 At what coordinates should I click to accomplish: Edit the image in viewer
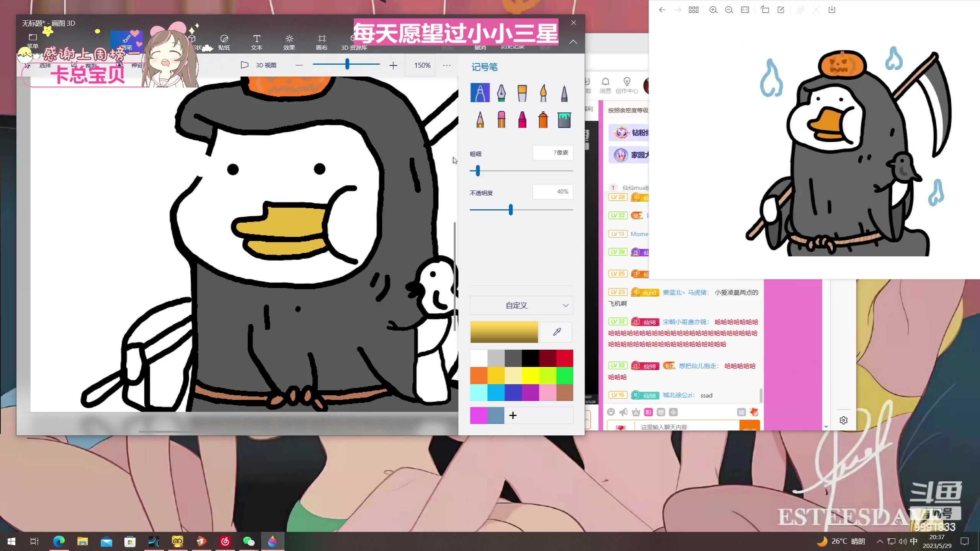coord(781,10)
